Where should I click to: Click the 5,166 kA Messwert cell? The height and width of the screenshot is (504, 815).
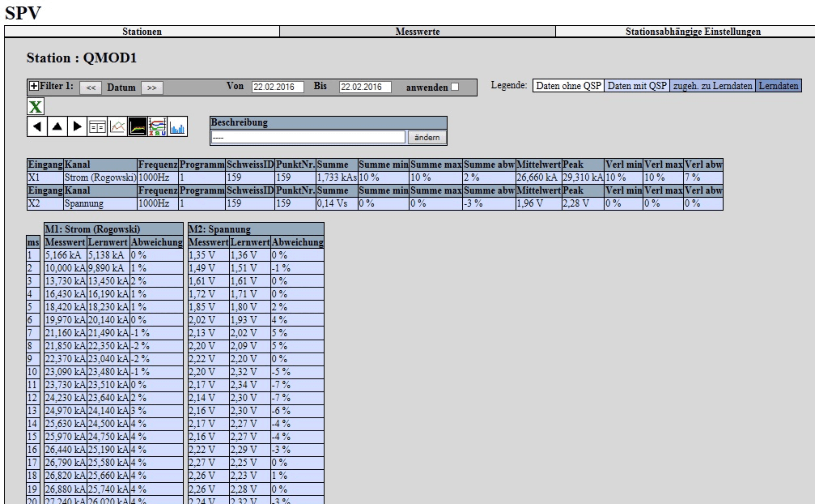coord(65,255)
